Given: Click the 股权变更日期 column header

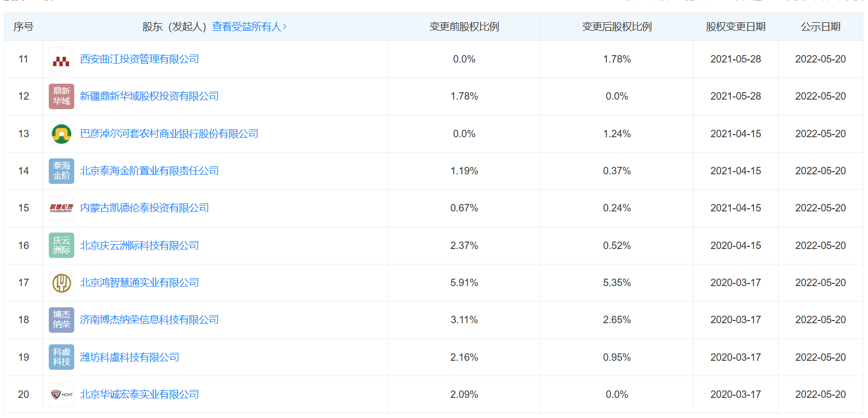Looking at the screenshot, I should (735, 27).
